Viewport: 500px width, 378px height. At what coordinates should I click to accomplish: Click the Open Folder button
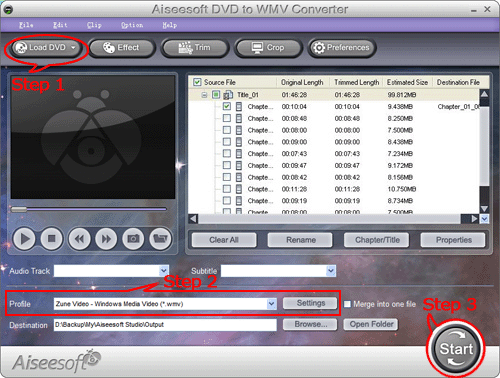coord(371,324)
